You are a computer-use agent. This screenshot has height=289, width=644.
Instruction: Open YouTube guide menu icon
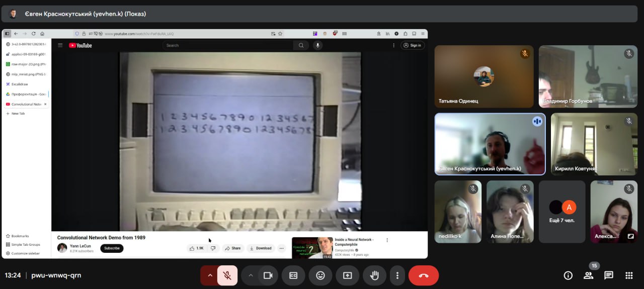tap(60, 45)
